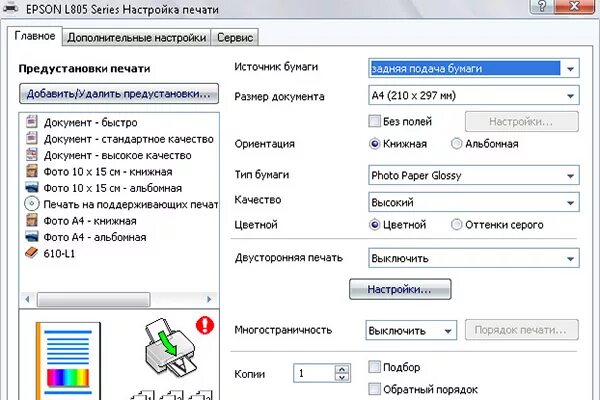The width and height of the screenshot is (600, 400).
Task: Click the 'Фото 10 x 15 см - альбомная' icon
Action: 32,188
